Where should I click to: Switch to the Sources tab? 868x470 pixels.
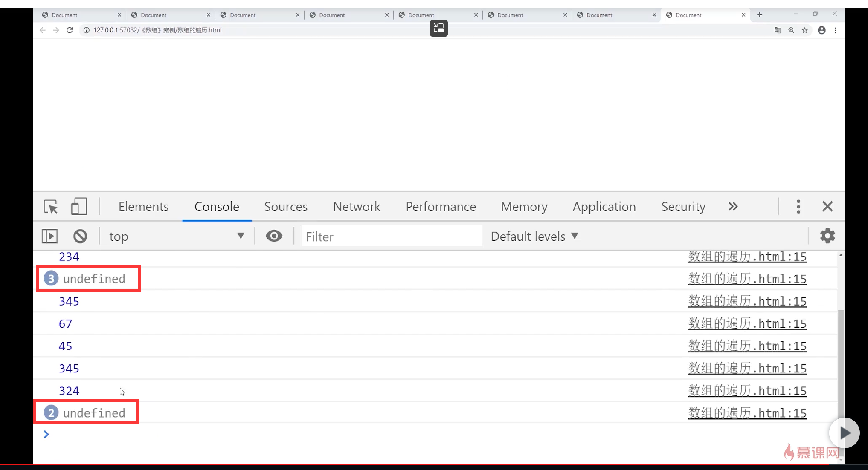coord(286,207)
